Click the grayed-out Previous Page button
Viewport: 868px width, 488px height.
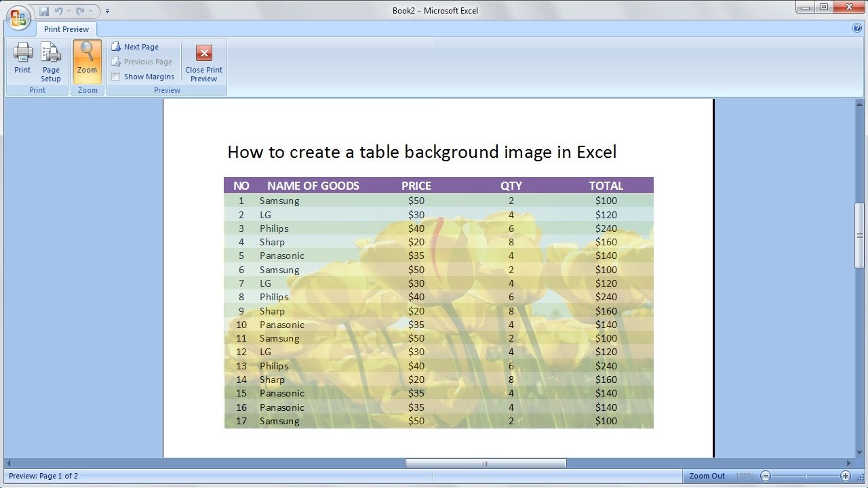pos(142,62)
